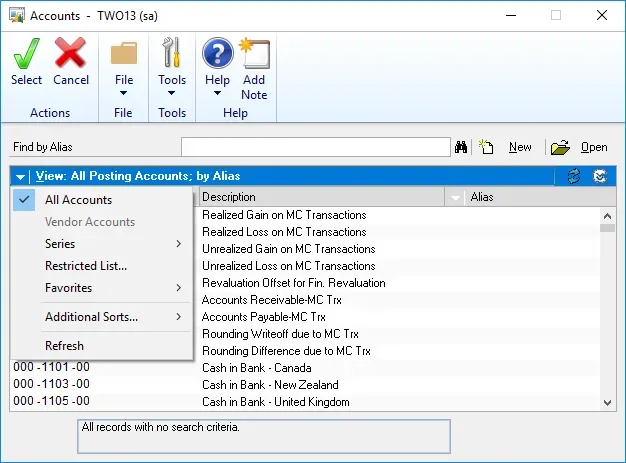Click the refresh arrows icon in view bar
The height and width of the screenshot is (463, 626).
(x=573, y=176)
